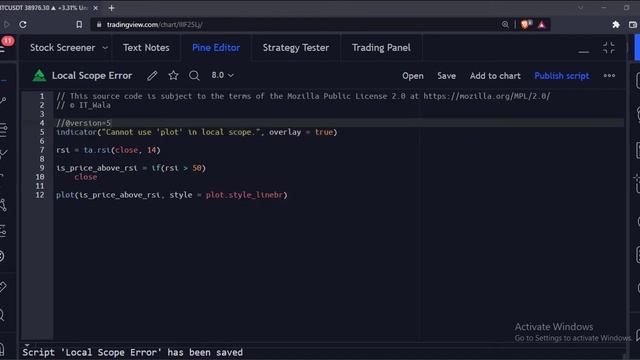
Task: Click the Local Scope Error script name
Action: pyautogui.click(x=92, y=76)
